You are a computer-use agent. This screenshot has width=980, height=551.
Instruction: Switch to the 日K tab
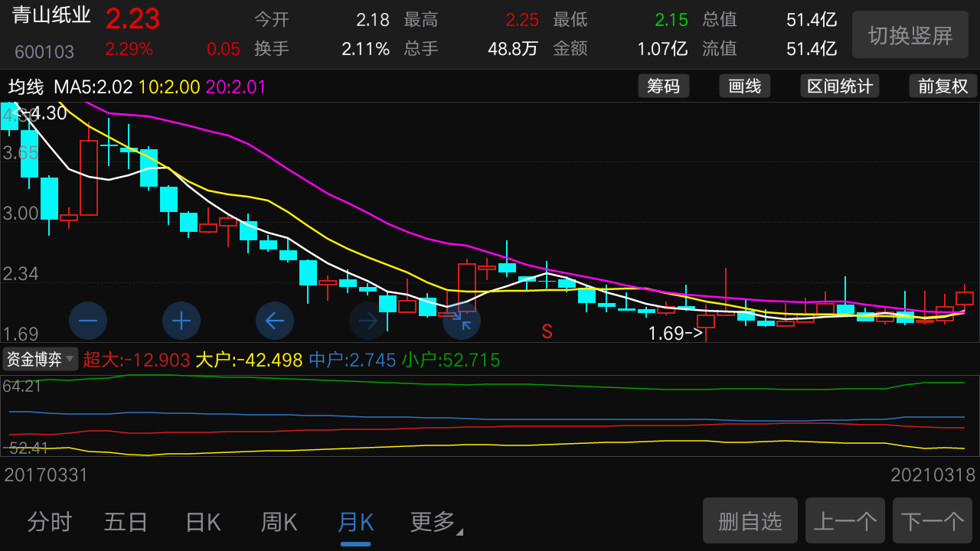pos(203,523)
